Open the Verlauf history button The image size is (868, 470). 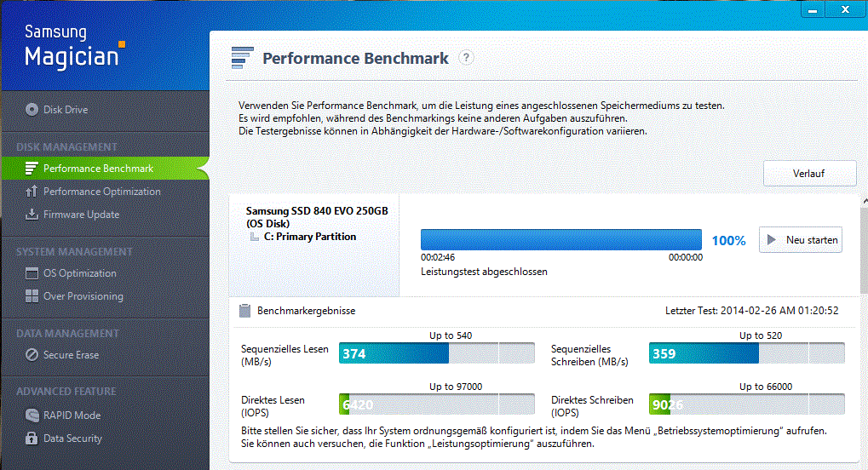(x=809, y=174)
